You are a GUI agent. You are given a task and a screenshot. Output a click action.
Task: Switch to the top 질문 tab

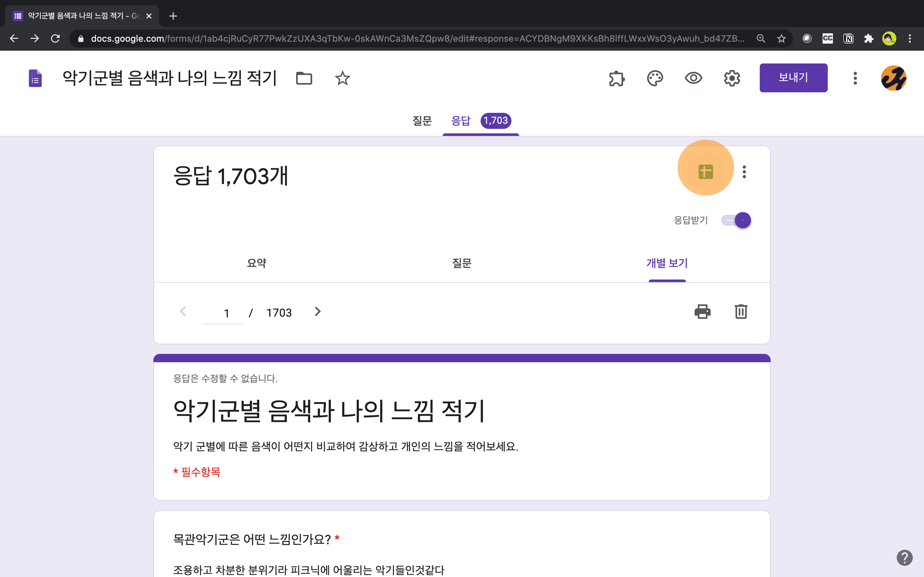(x=422, y=121)
